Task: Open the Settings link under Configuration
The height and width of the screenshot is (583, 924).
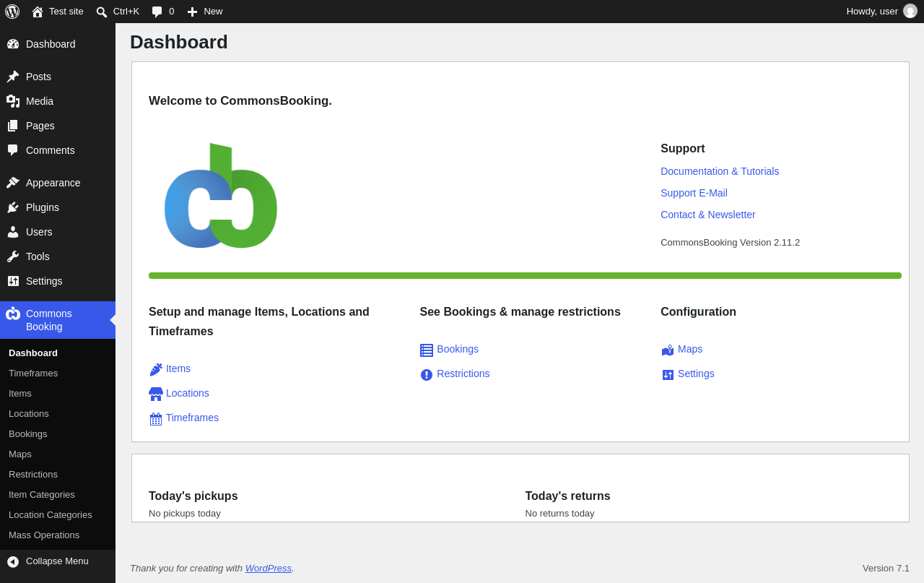Action: (x=696, y=373)
